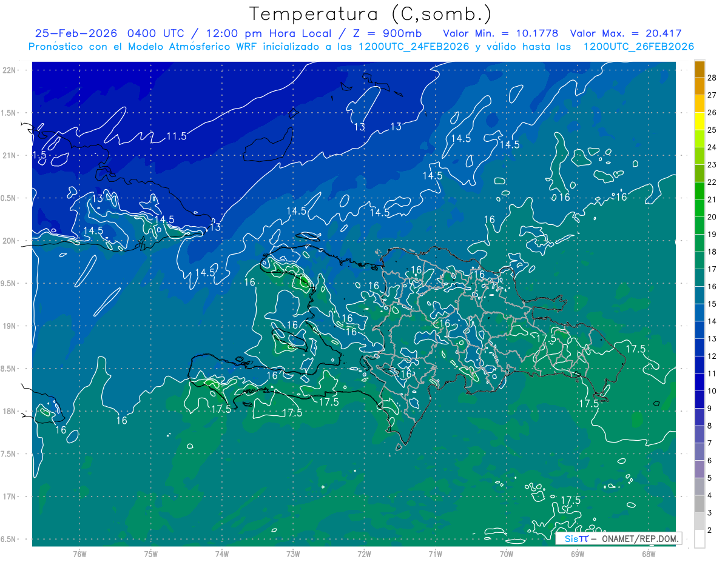Pick the yellow swatch between 25 and 26
Screen dimensions: 728x562
tap(699, 121)
